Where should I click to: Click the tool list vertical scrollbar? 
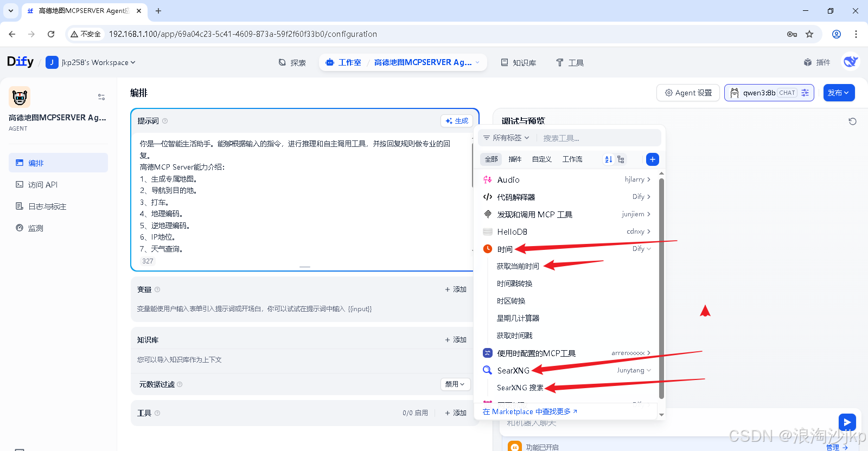pos(661,287)
